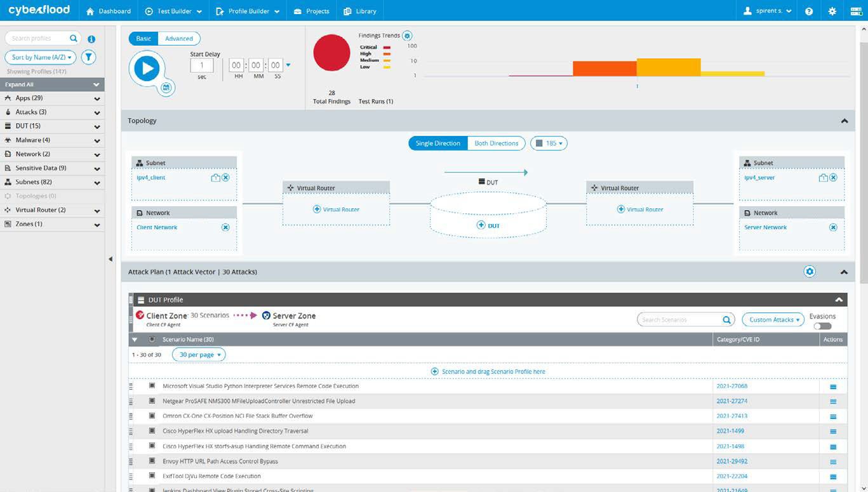The height and width of the screenshot is (492, 868).
Task: Open actions menu for Envoy HTTP scenario
Action: [x=833, y=462]
